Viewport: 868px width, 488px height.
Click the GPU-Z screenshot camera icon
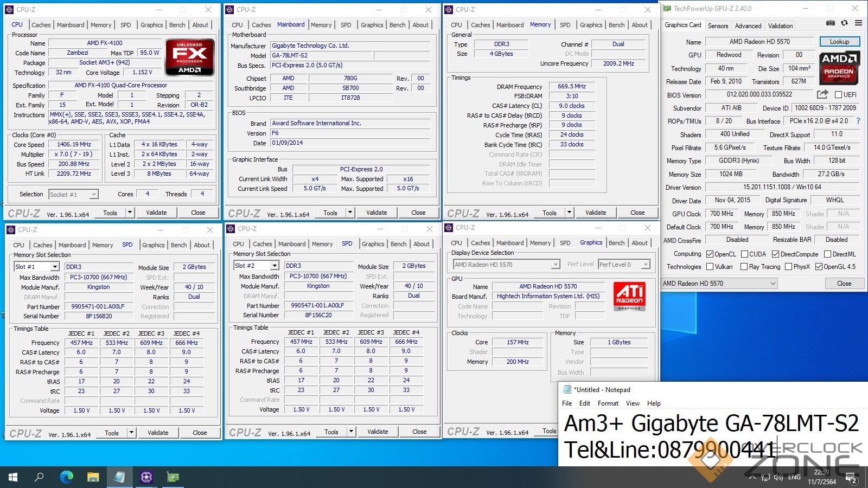831,23
